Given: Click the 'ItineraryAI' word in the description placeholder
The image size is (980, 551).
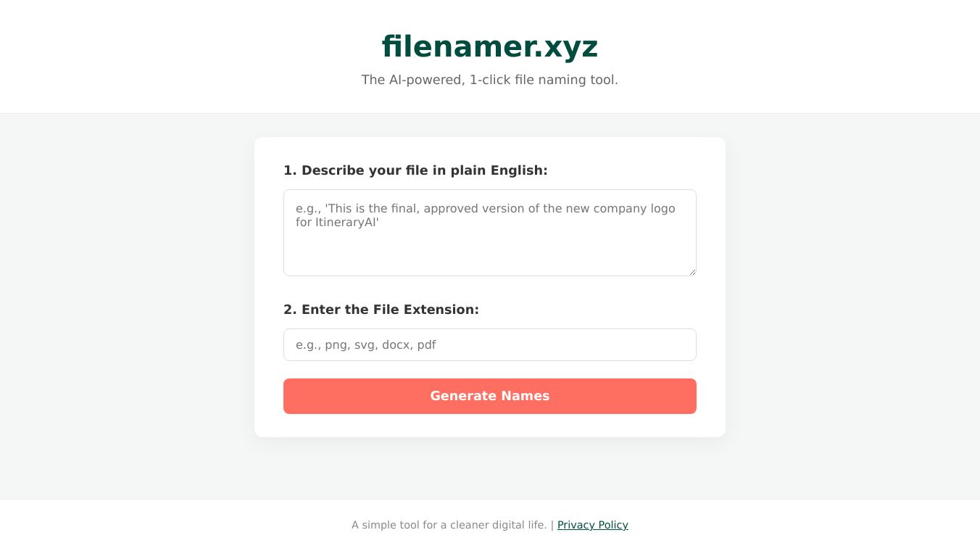Looking at the screenshot, I should click(346, 223).
